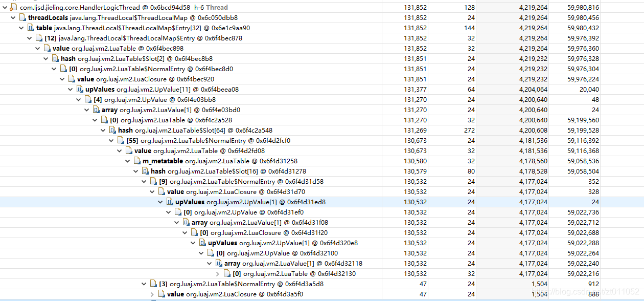Collapse the [3] NormalEntry @ 0x6f4d3a5d8 node
The width and height of the screenshot is (644, 301).
[x=144, y=284]
